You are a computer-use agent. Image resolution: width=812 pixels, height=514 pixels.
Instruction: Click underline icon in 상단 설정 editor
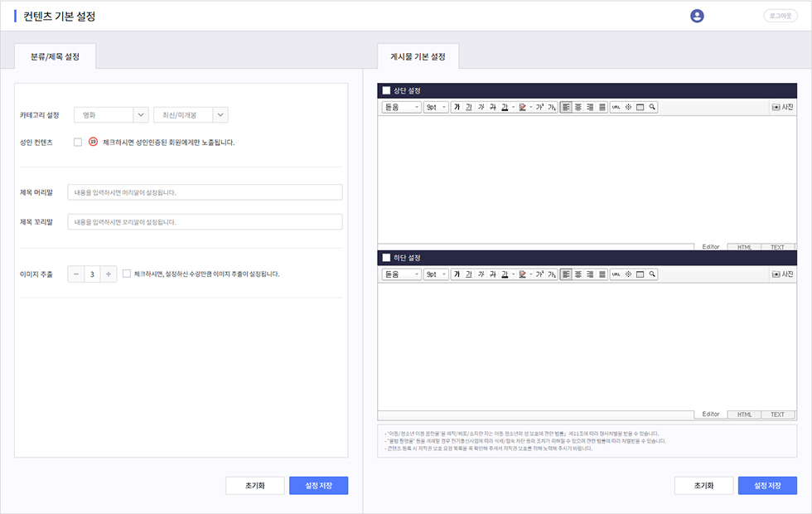click(x=469, y=107)
